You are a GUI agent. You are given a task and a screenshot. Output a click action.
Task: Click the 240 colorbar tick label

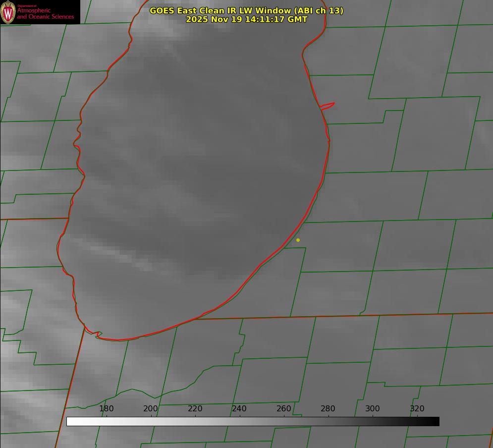pos(239,409)
